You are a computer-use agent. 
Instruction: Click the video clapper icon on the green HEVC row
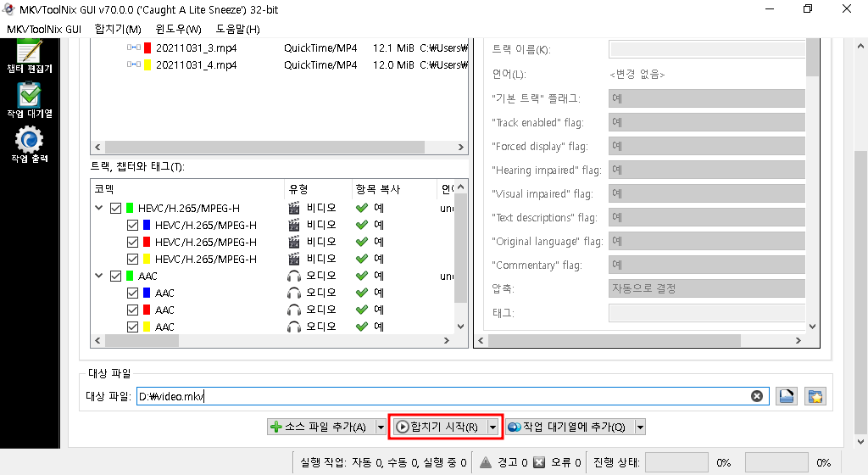294,208
